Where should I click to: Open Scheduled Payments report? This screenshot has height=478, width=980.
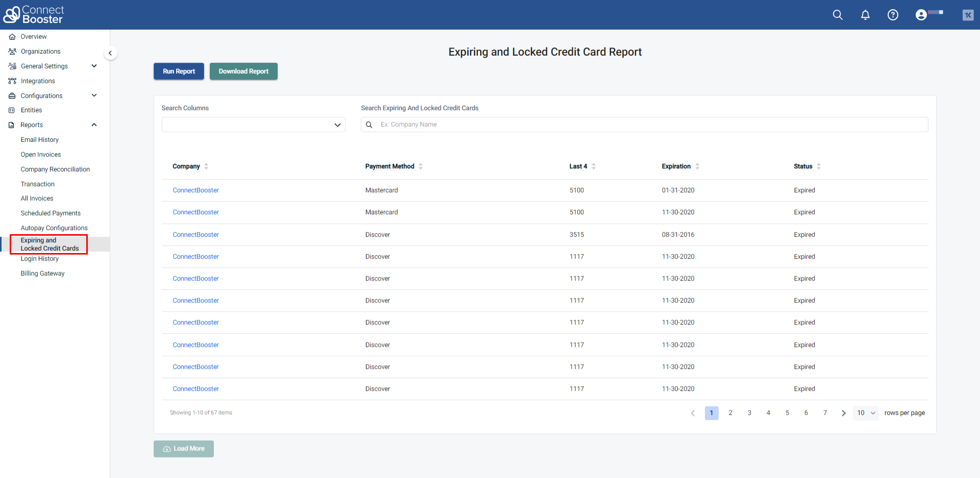[x=51, y=213]
